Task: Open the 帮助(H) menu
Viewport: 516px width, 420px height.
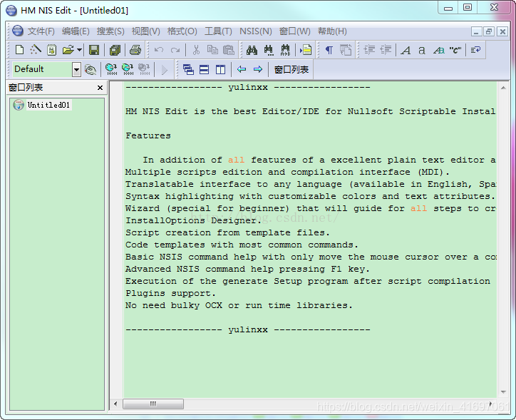Action: tap(332, 31)
